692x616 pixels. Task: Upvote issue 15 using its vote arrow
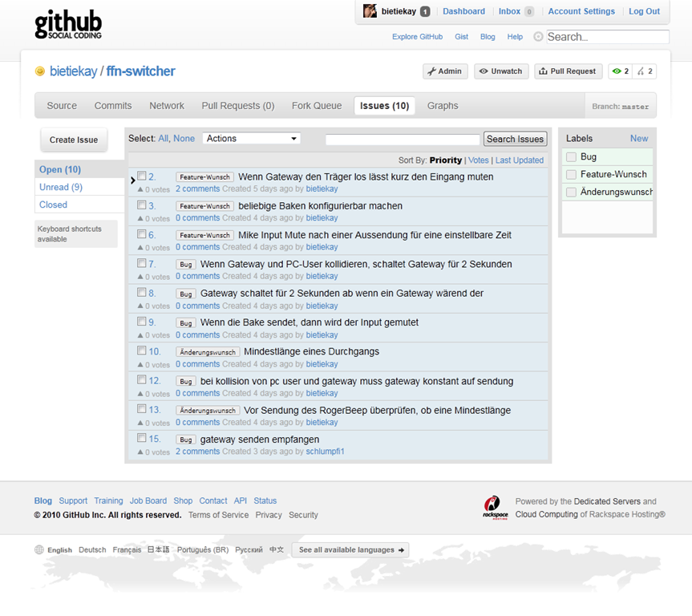140,452
